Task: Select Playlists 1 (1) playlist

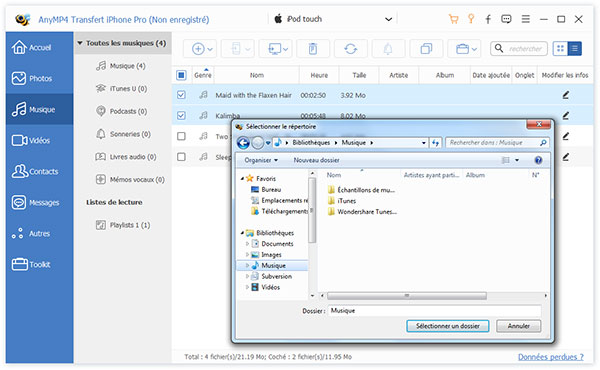Action: tap(123, 225)
